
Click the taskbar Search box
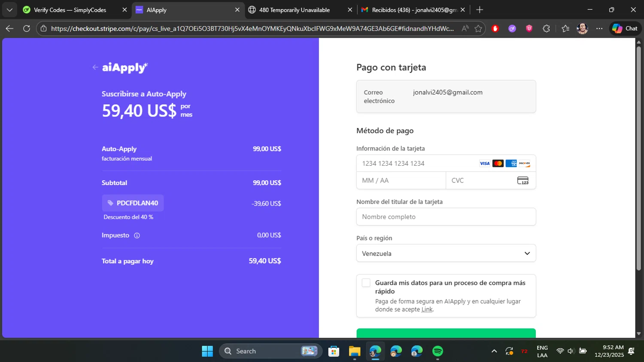click(270, 351)
